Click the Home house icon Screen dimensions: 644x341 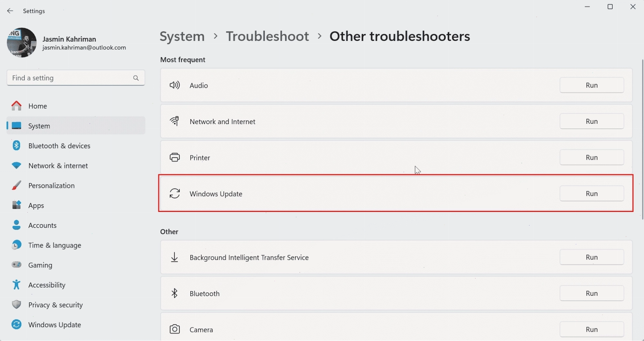pyautogui.click(x=16, y=106)
